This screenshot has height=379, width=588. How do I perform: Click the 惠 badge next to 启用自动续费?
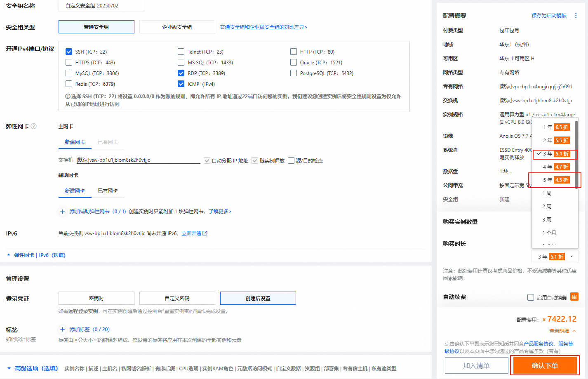click(574, 297)
